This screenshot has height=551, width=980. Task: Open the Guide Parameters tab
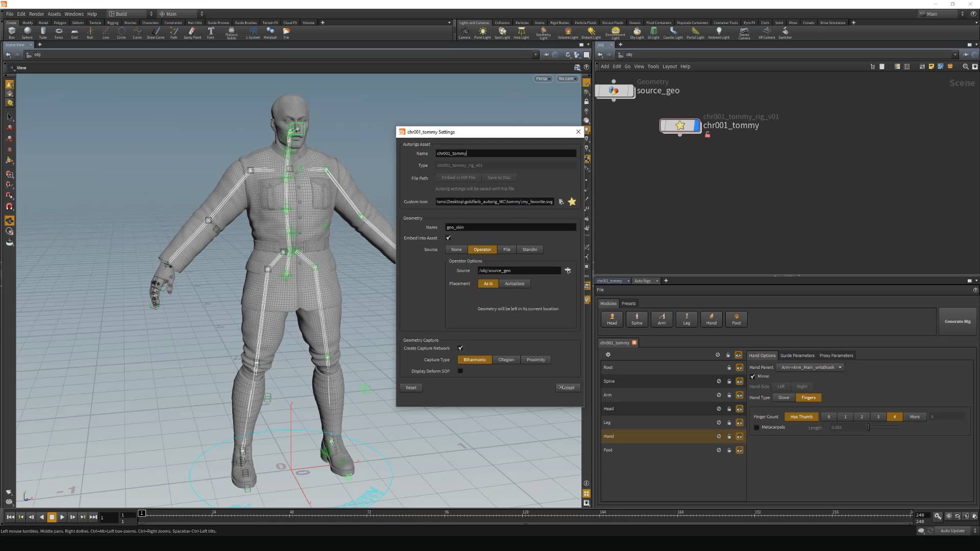coord(797,355)
